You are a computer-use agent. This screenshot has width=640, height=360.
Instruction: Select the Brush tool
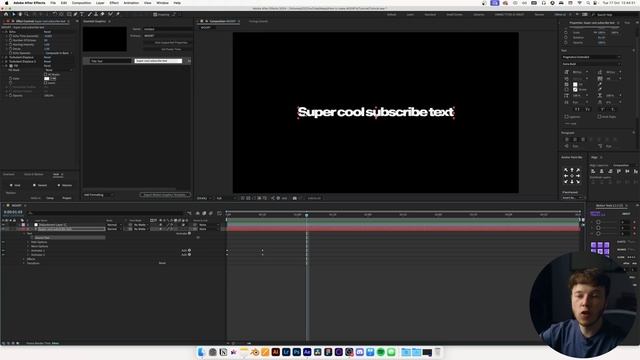click(89, 14)
